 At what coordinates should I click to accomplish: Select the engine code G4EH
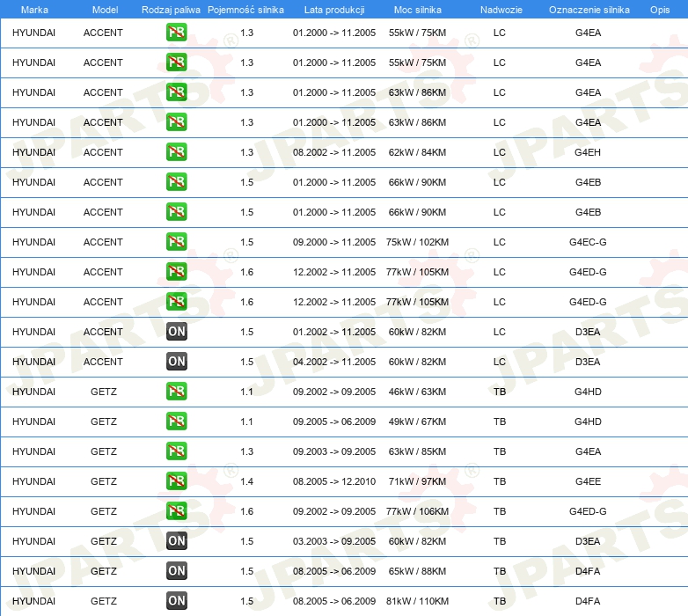click(x=588, y=152)
